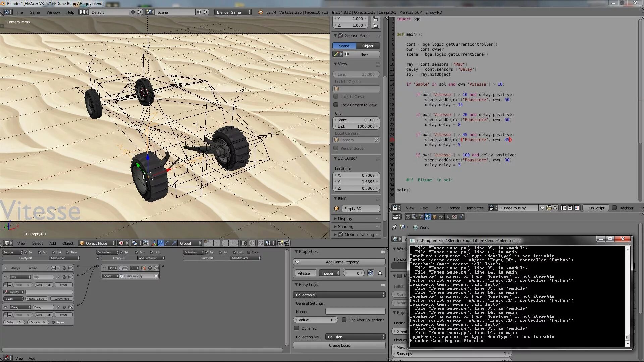Open the Object Mode dropdown

[97, 243]
